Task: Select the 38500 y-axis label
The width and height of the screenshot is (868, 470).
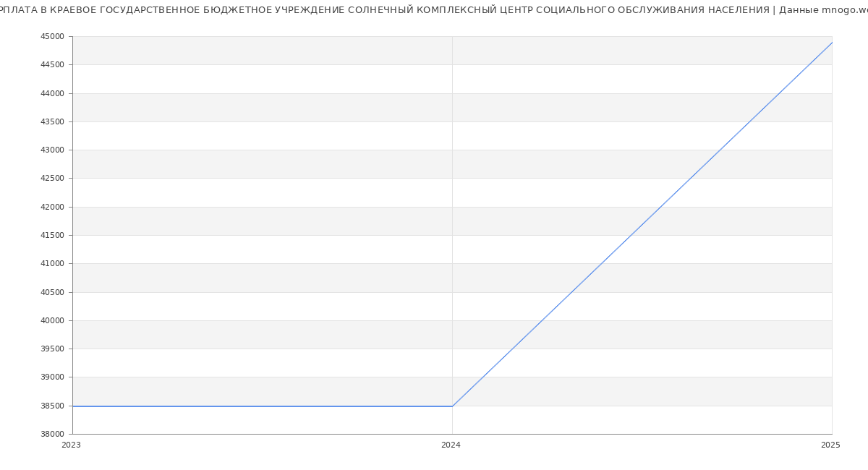Action: point(53,406)
